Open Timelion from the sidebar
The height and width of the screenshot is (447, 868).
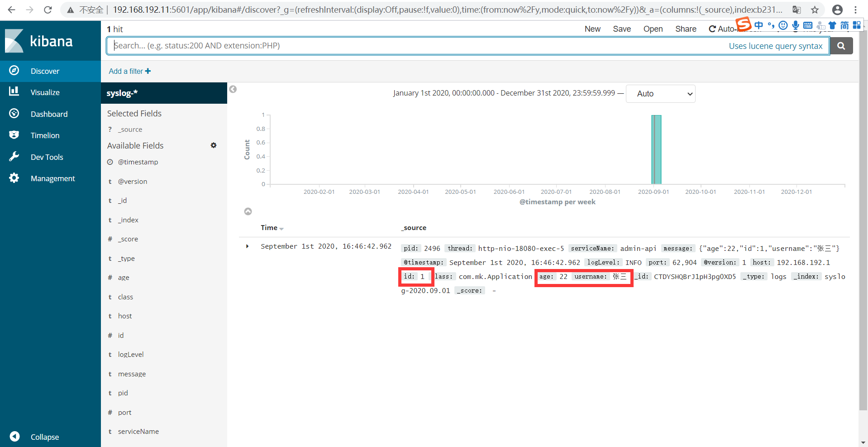[14, 135]
